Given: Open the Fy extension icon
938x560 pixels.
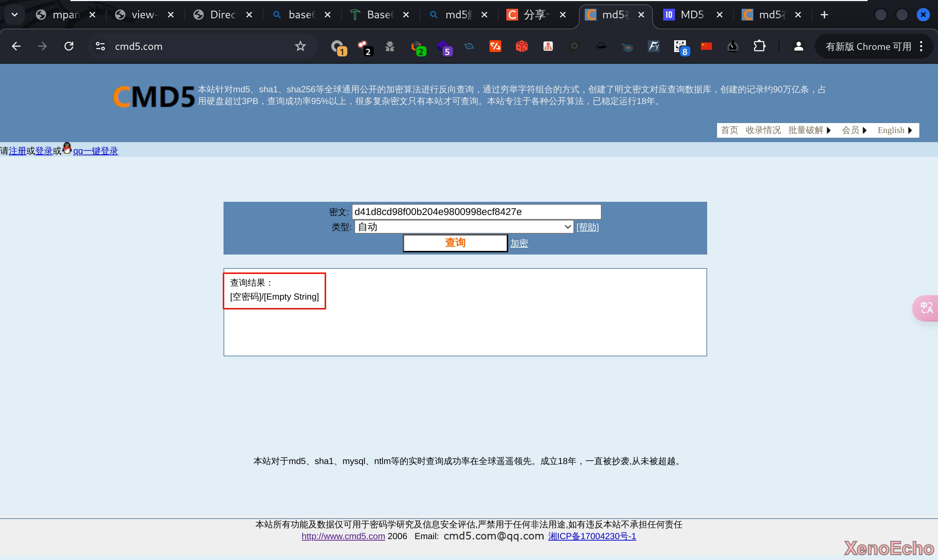Looking at the screenshot, I should (x=653, y=47).
